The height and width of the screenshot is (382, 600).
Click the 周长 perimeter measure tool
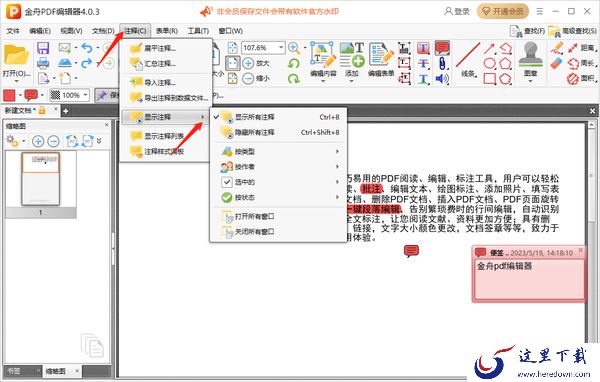coord(581,63)
